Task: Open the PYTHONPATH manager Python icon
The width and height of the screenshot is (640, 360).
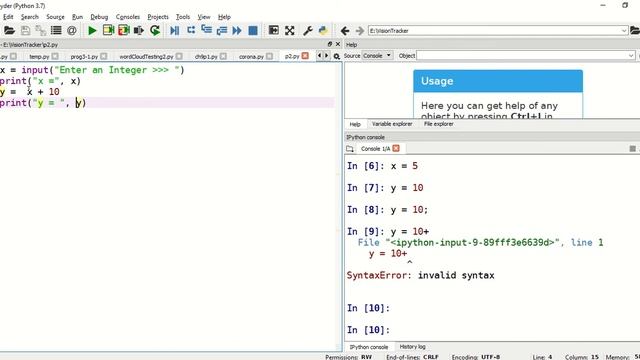Action: (x=323, y=31)
